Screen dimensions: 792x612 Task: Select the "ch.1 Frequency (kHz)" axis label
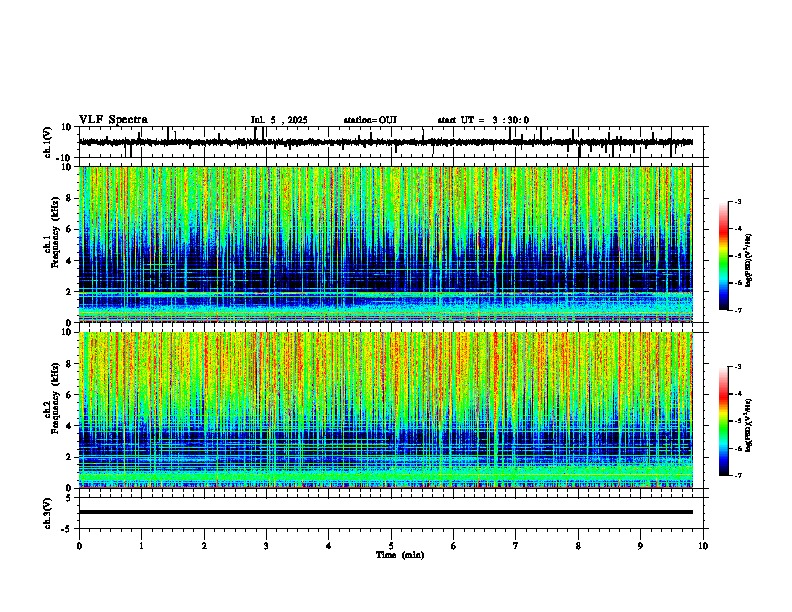click(x=52, y=232)
